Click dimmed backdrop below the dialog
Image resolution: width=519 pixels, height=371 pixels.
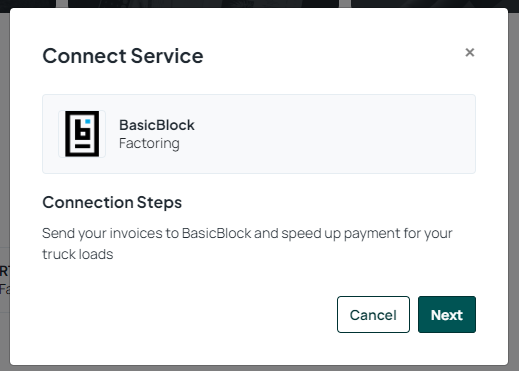tap(259, 368)
